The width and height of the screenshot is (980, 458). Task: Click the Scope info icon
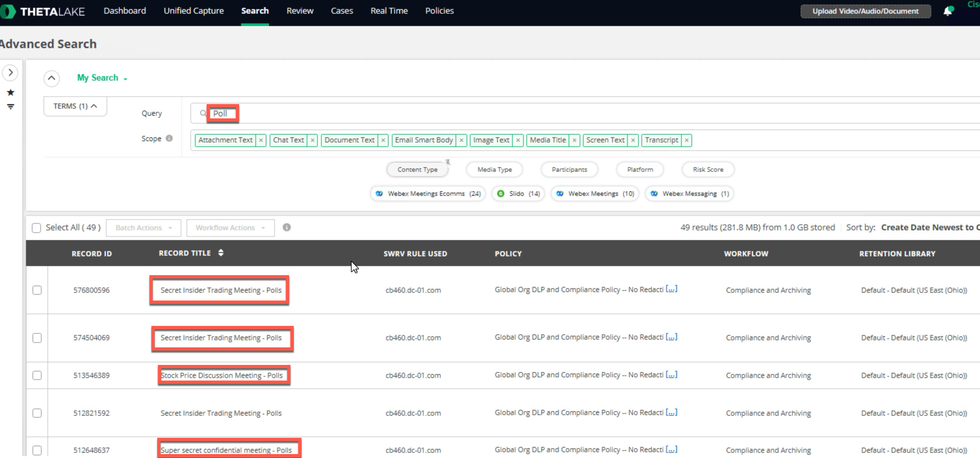click(x=169, y=138)
